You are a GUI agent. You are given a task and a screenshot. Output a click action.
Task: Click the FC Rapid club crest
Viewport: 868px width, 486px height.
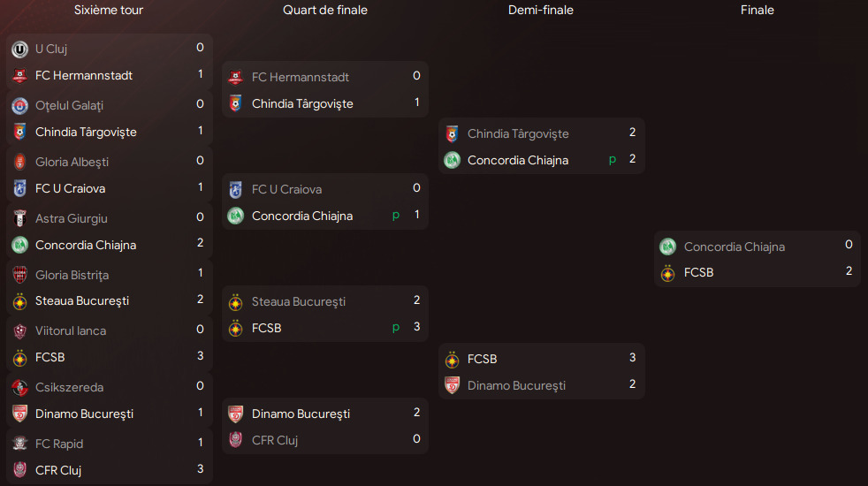(19, 444)
